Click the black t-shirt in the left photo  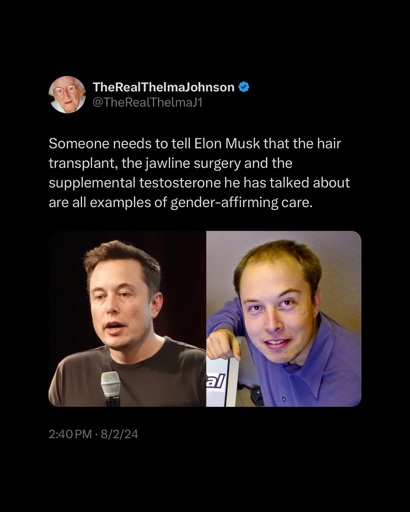pos(130,377)
